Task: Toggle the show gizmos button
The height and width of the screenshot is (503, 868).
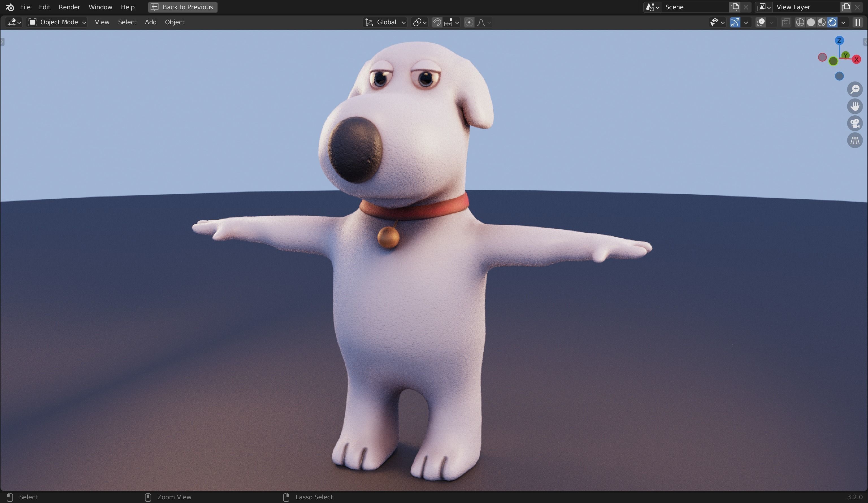Action: (x=735, y=22)
